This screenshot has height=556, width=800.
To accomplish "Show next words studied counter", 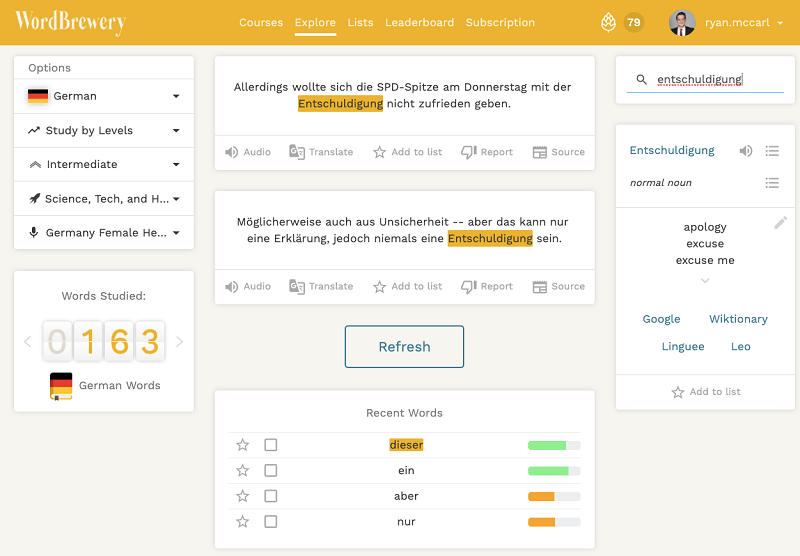I will point(179,341).
